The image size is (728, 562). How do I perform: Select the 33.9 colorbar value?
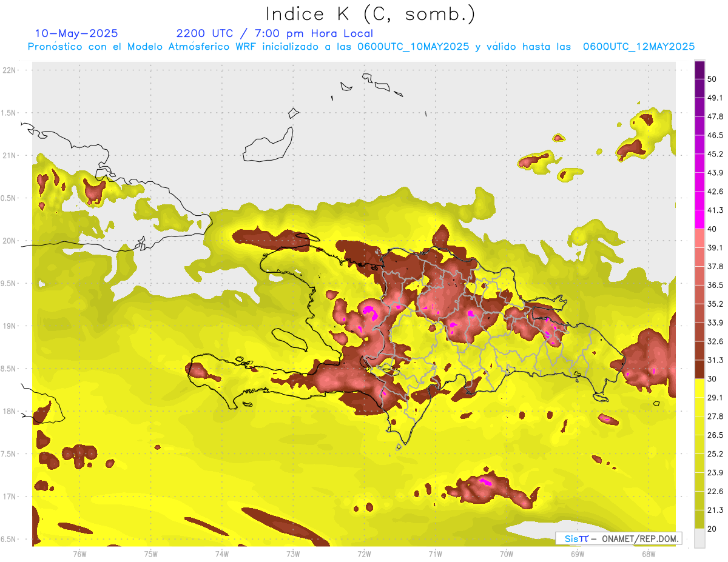[x=715, y=323]
